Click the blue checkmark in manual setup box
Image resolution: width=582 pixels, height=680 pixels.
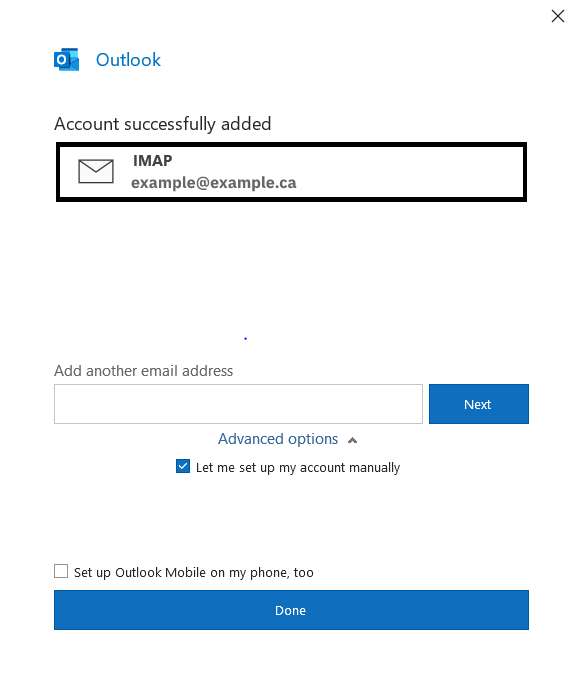coord(183,466)
